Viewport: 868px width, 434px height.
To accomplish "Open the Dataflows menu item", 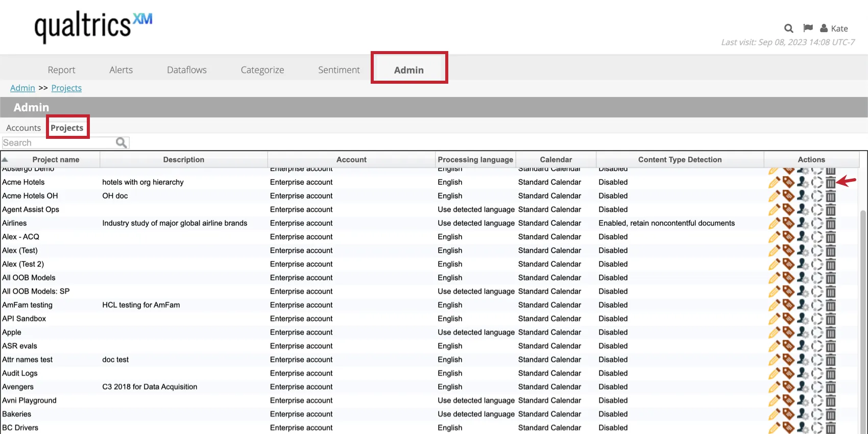I will click(x=186, y=70).
